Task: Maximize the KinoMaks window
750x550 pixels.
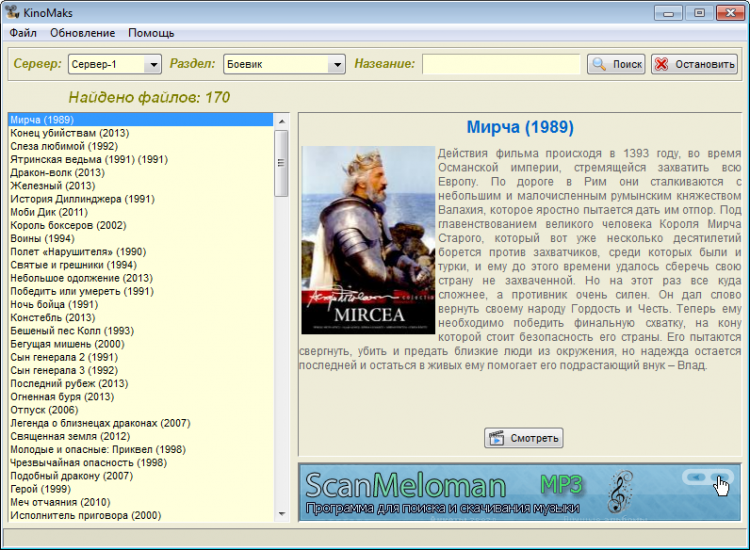Action: [x=699, y=13]
